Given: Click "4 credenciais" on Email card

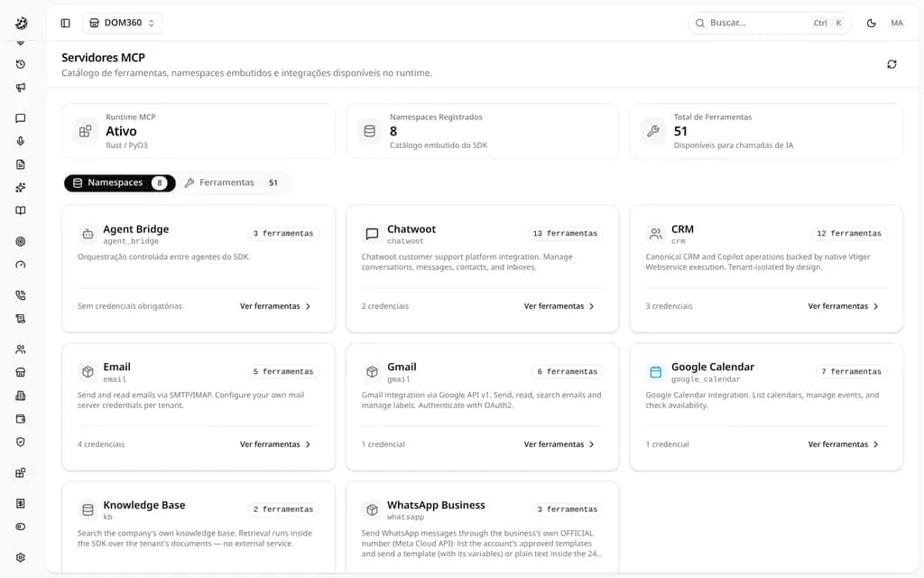Looking at the screenshot, I should [x=101, y=444].
